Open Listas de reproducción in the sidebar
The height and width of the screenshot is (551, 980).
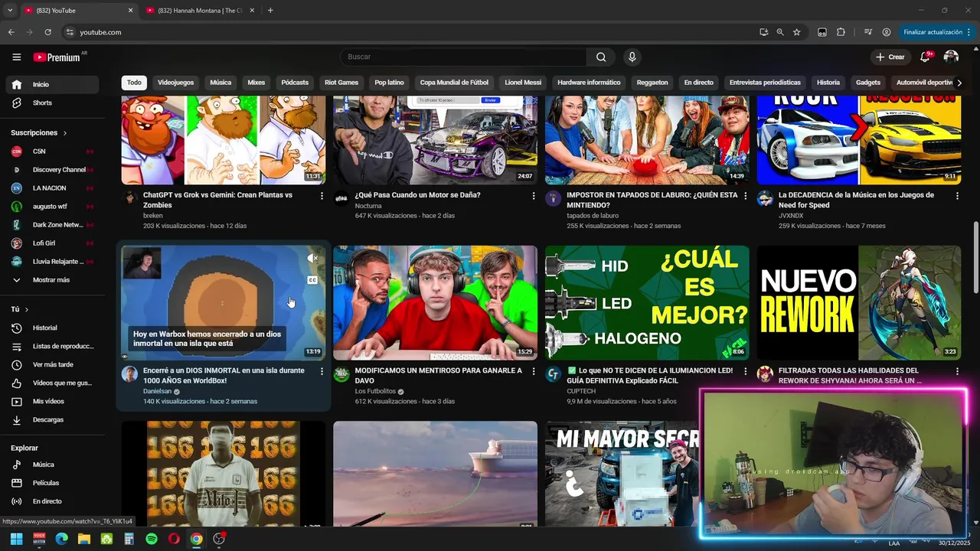coord(52,346)
